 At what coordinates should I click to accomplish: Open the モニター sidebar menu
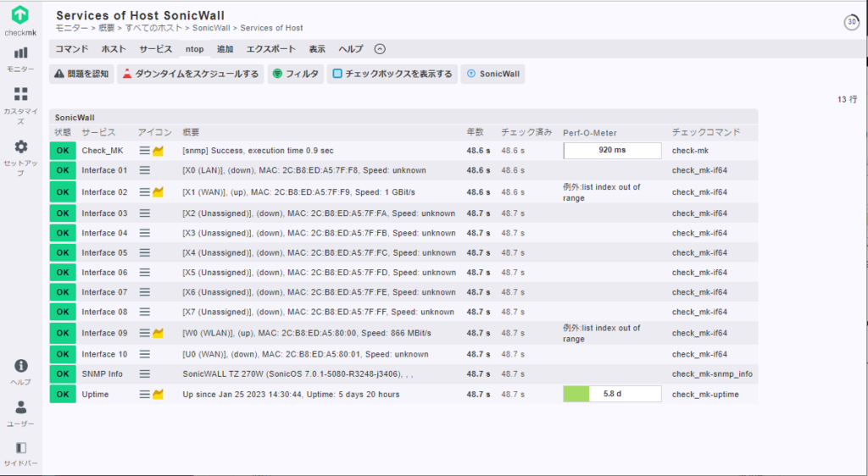click(20, 59)
